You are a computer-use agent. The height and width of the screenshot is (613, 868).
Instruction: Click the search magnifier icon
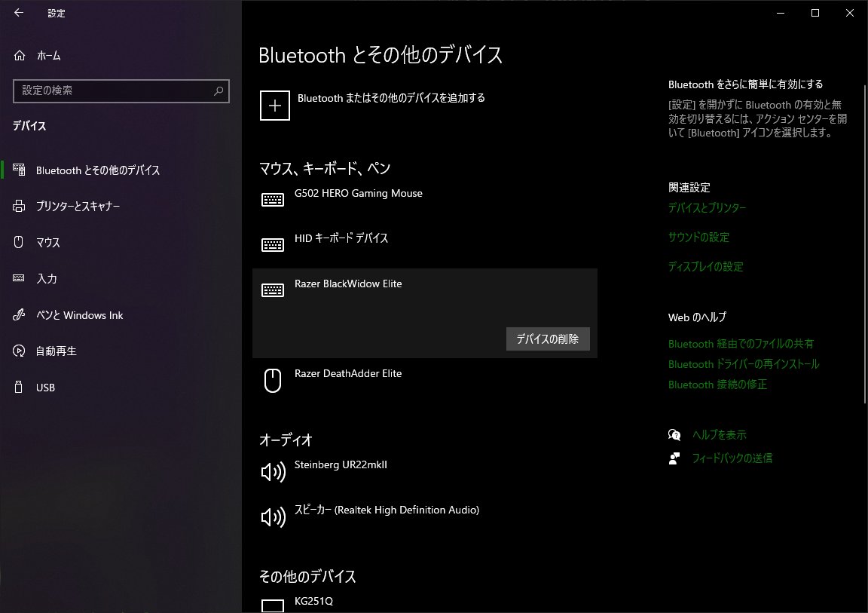coord(218,90)
